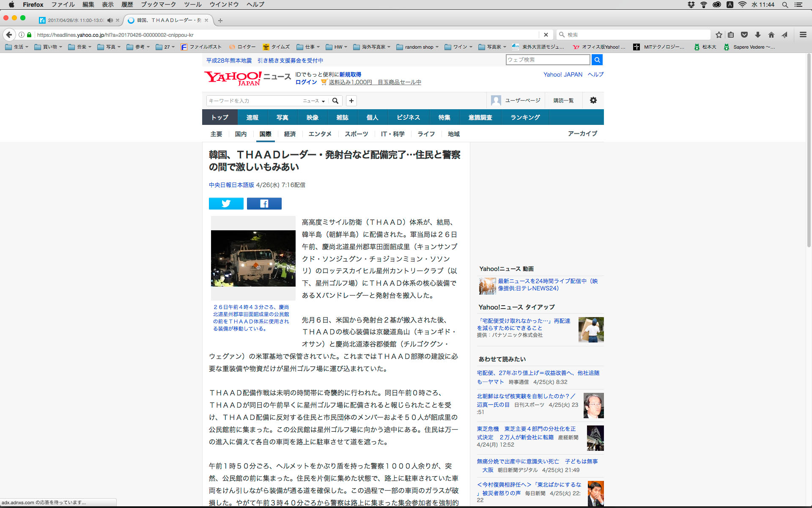Switch to the ランキング news tab
The image size is (812, 508).
525,117
